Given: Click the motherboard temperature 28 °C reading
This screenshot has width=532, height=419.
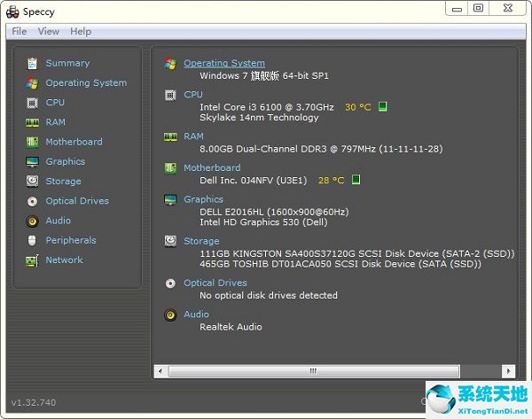Looking at the screenshot, I should [x=331, y=181].
